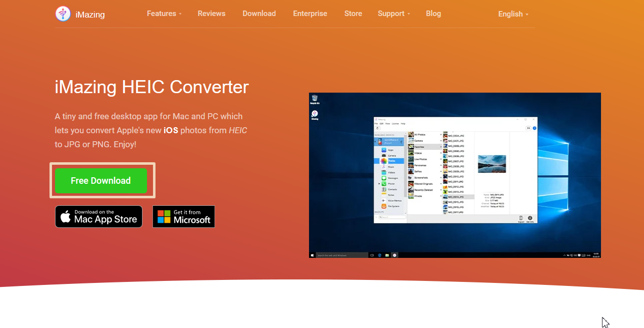Click the Get it from Microsoft badge
The height and width of the screenshot is (328, 644).
(x=183, y=216)
